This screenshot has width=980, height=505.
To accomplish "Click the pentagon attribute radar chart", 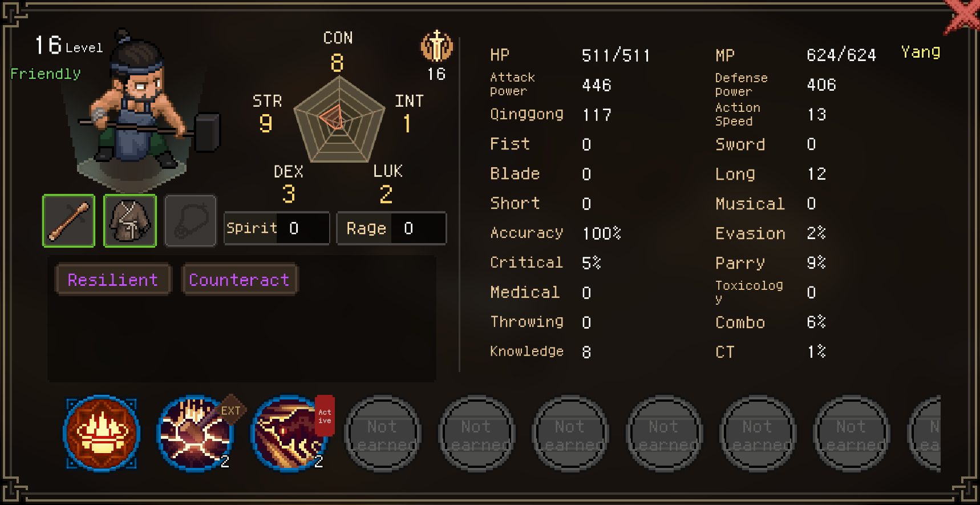I will 339,119.
